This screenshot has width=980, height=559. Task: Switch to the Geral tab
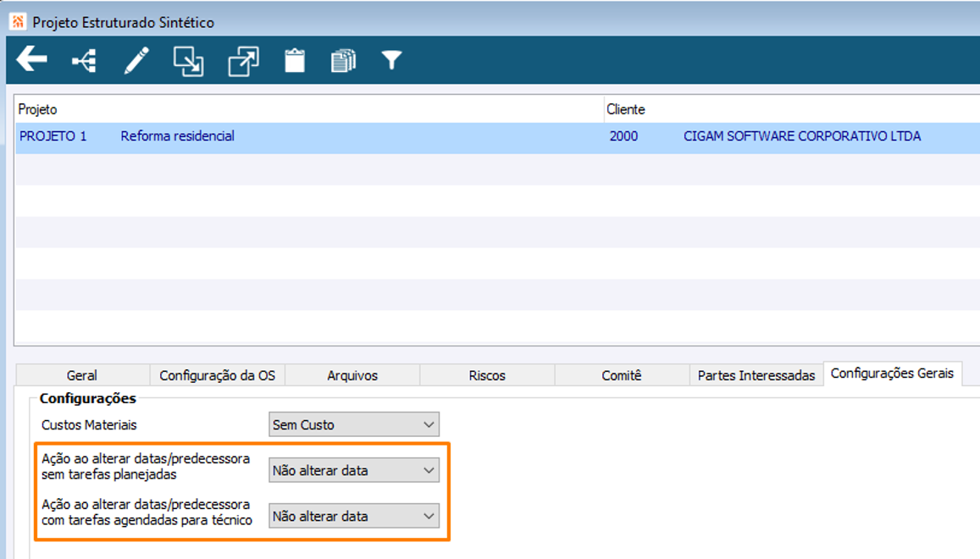click(82, 375)
